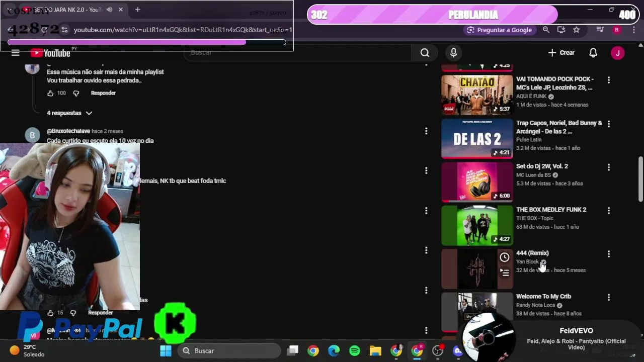Viewport: 644px width, 362px height.
Task: Click the Windows taskbar Buscar search box
Action: pyautogui.click(x=229, y=350)
